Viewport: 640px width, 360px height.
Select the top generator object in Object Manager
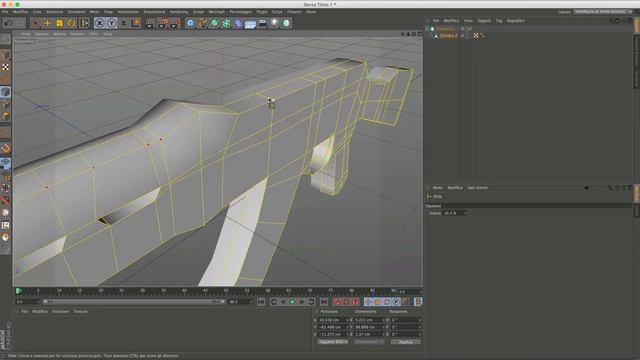(445, 29)
